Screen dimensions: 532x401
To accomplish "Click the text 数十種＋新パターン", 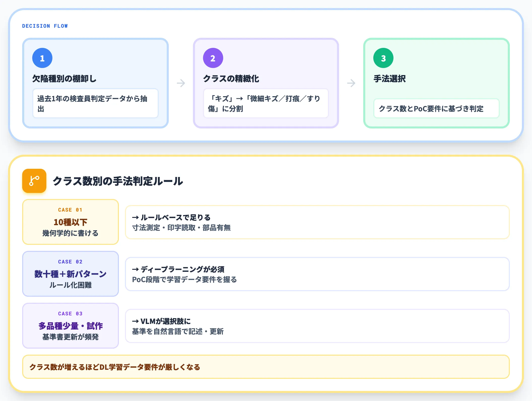I will [70, 274].
